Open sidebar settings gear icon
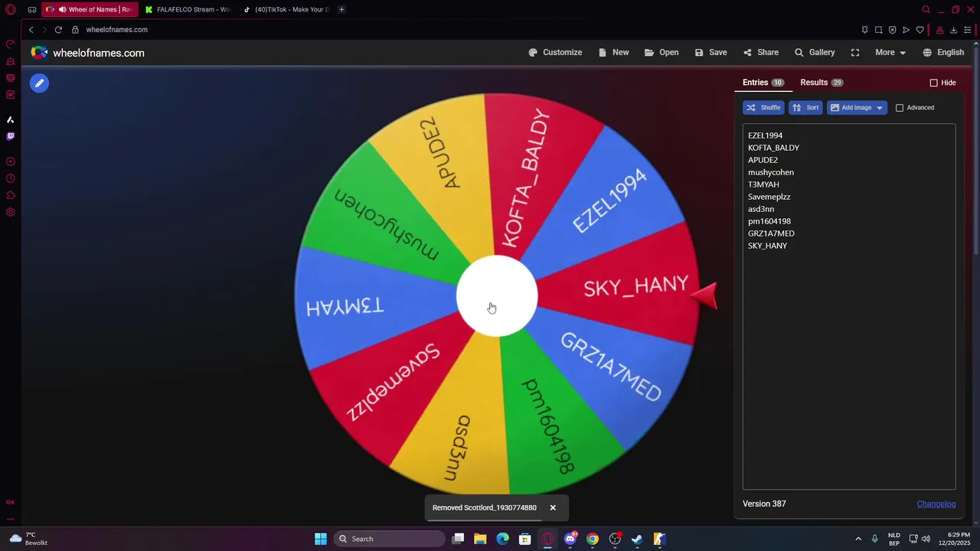980x551 pixels. (x=10, y=212)
